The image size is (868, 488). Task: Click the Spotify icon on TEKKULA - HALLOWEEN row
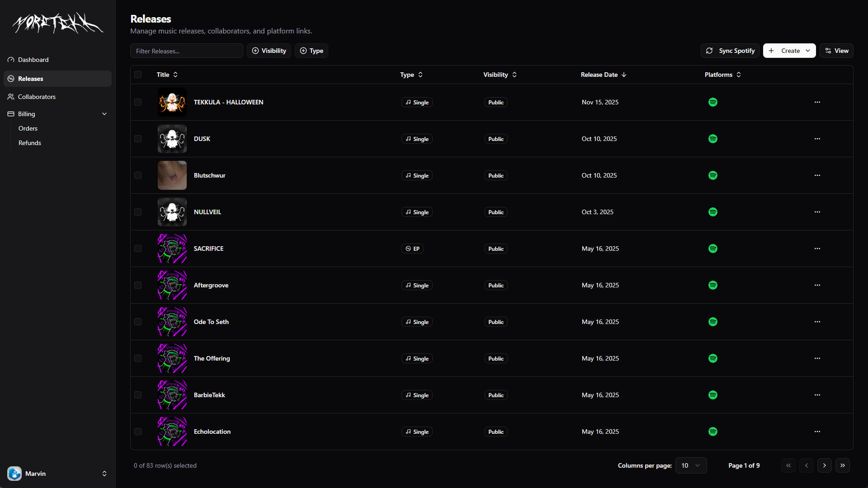coord(713,102)
